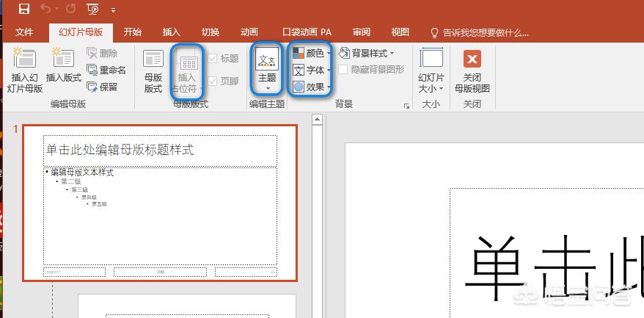Click the Undo arrow icon

tap(46, 8)
